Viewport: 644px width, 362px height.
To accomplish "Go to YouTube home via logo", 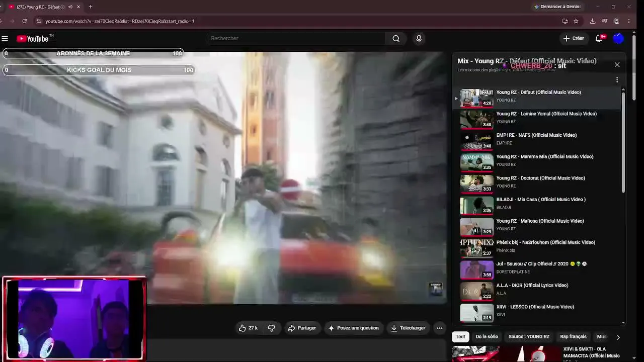I will [x=33, y=39].
